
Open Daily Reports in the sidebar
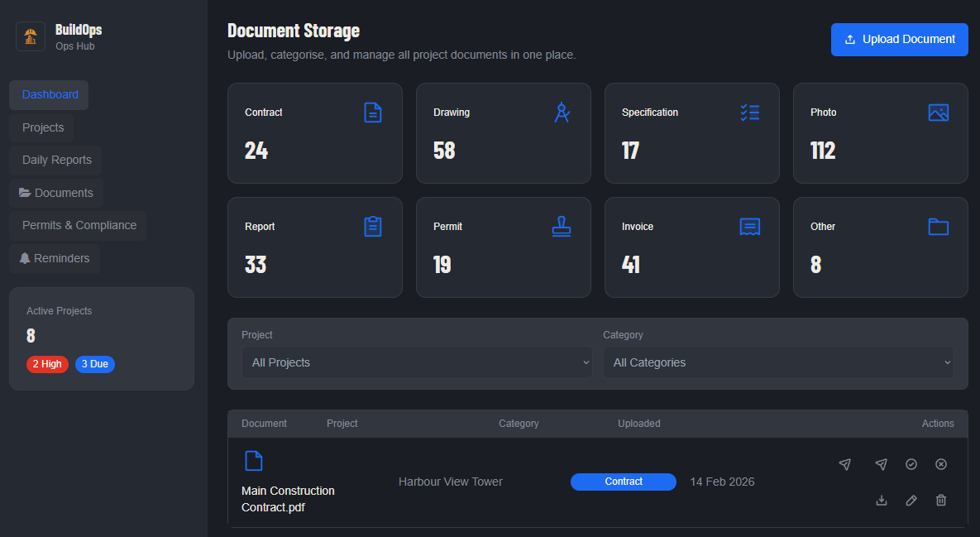[x=55, y=160]
